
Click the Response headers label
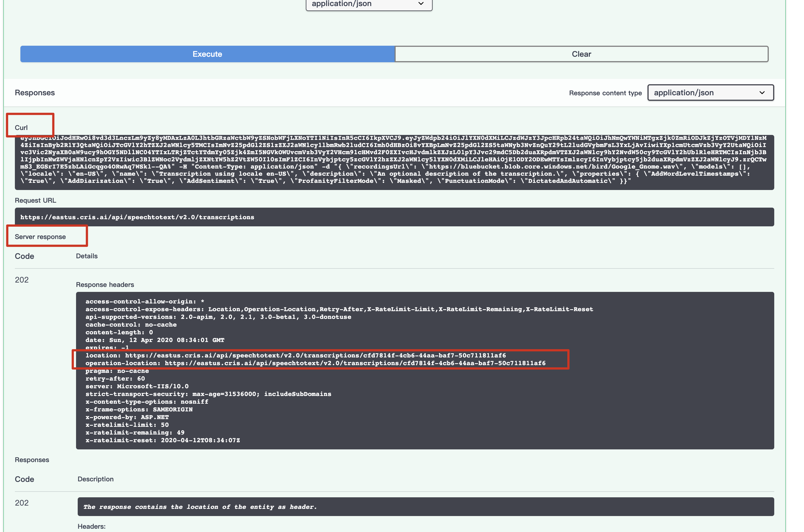(x=105, y=285)
